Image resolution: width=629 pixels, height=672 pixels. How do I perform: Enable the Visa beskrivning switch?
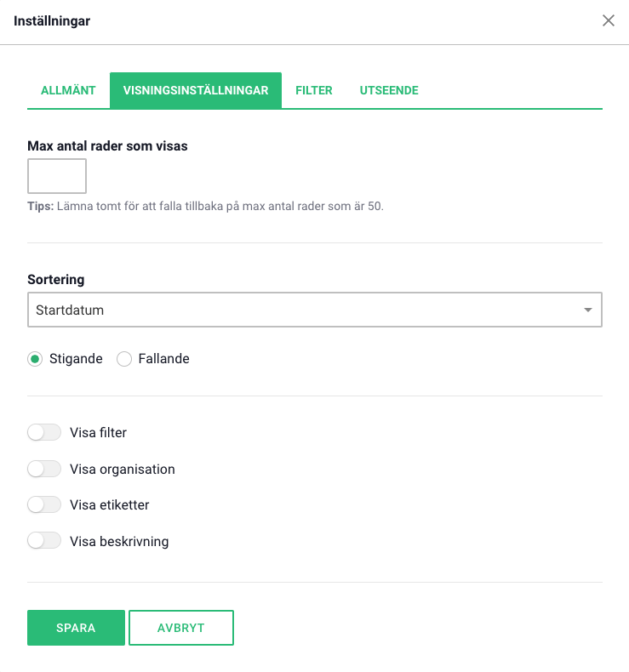click(x=44, y=540)
